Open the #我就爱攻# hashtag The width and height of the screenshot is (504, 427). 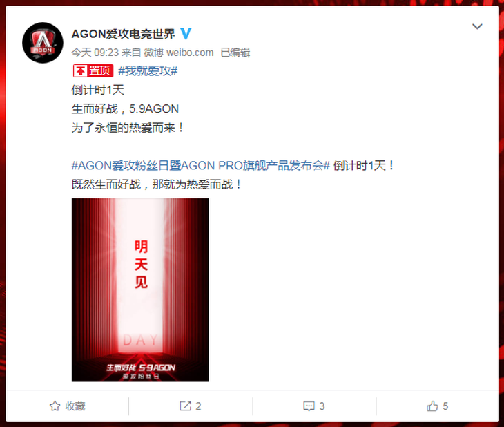148,70
